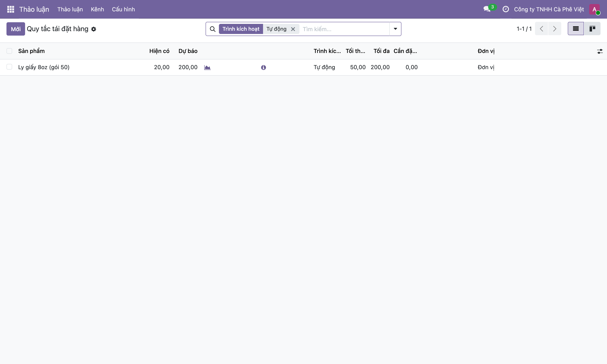Click maximum quantity 200,00 in Tối đa column
The width and height of the screenshot is (607, 364).
click(380, 67)
